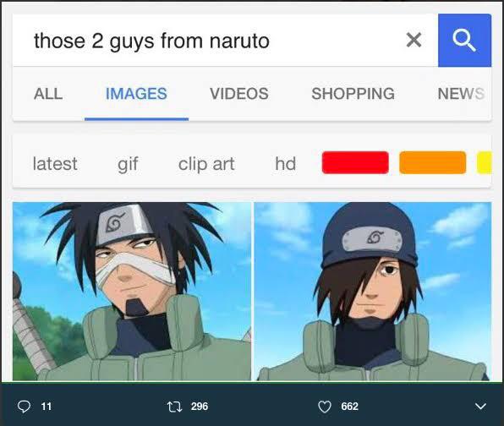
Task: Open the VIDEOS tab
Action: 239,94
